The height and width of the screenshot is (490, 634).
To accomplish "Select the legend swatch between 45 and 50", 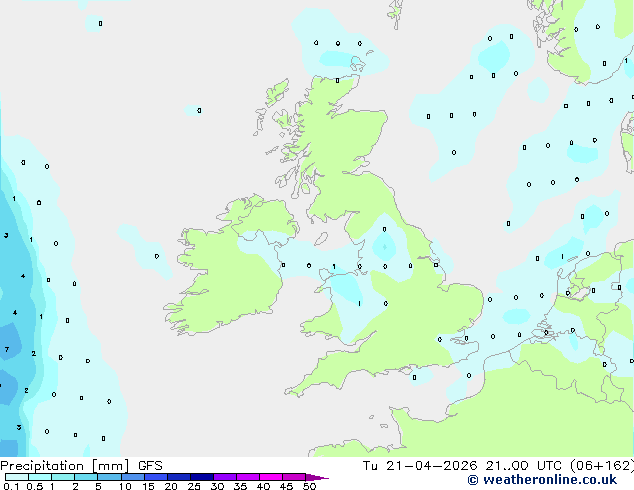I will [x=294, y=477].
